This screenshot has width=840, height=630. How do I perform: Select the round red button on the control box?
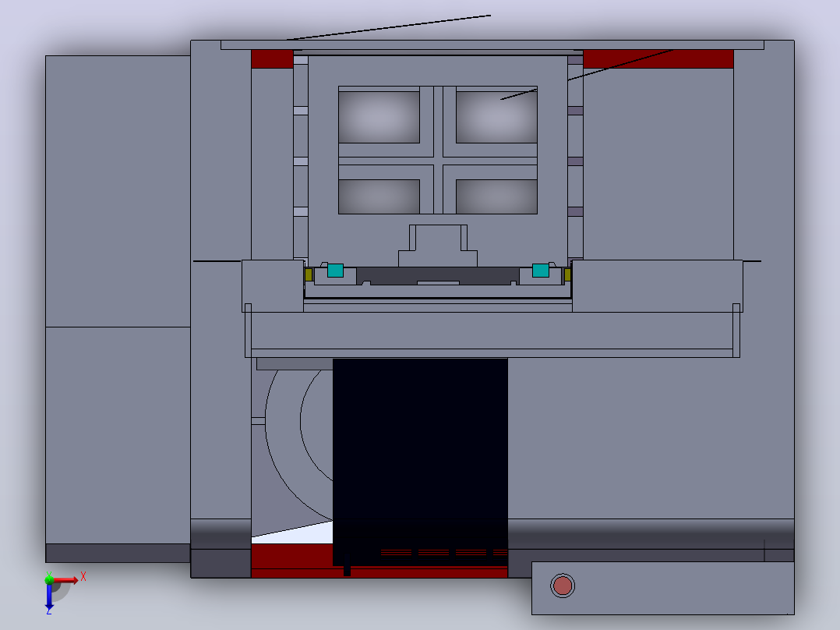pyautogui.click(x=563, y=586)
